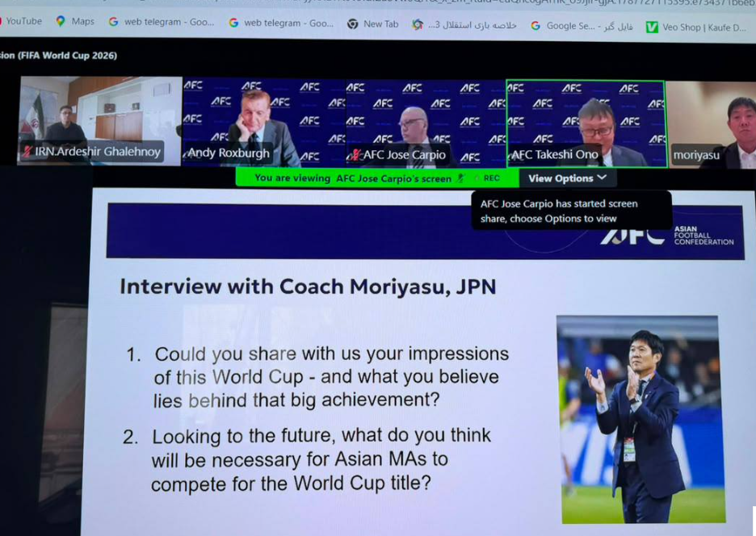Click the screen share started tooltip
This screenshot has width=756, height=536.
tap(571, 211)
